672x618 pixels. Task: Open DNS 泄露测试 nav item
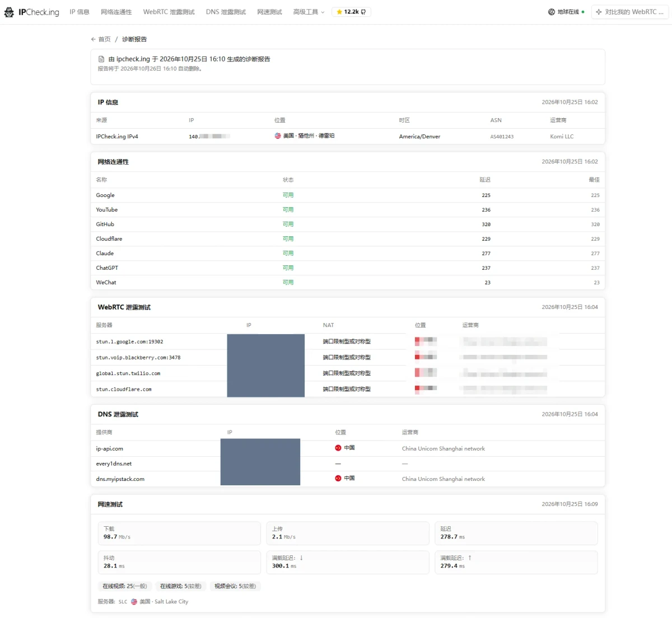pos(226,12)
